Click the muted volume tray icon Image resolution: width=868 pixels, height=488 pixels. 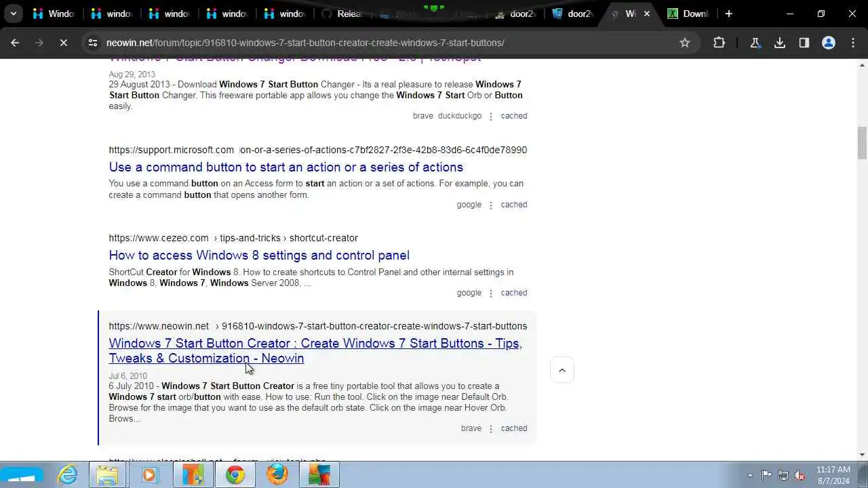[x=800, y=475]
